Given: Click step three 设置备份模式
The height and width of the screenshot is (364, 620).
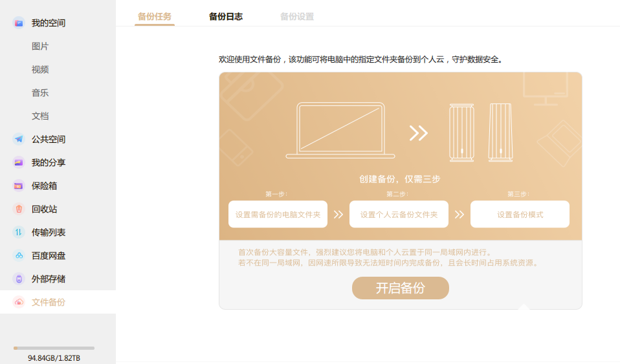Looking at the screenshot, I should pos(520,214).
